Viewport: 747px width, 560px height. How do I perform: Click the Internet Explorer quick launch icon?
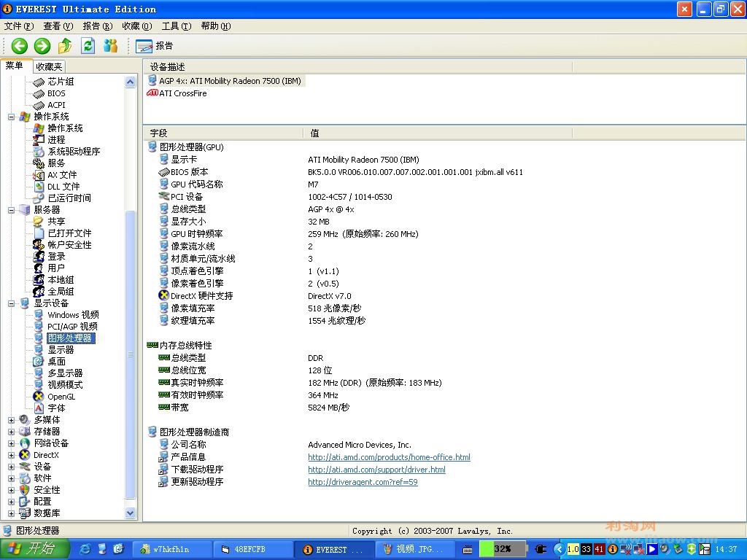(85, 549)
